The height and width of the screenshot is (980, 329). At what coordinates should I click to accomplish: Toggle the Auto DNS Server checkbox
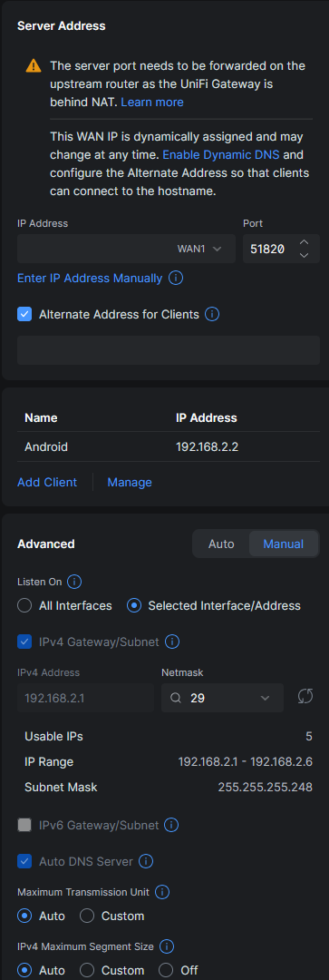click(24, 861)
